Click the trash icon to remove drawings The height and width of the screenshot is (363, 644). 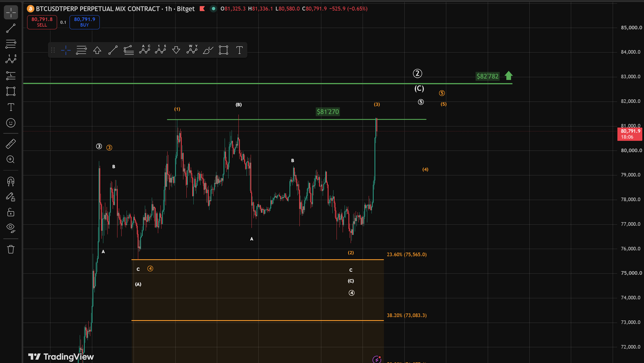10,249
